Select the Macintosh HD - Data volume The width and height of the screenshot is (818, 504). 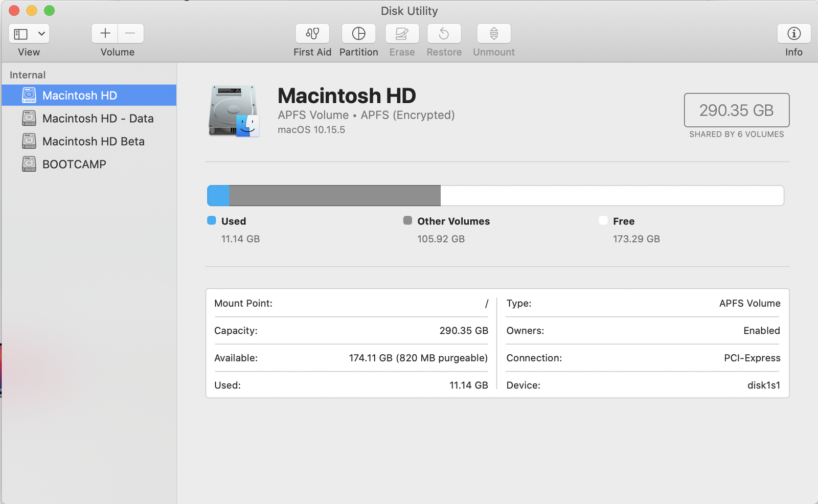89,119
